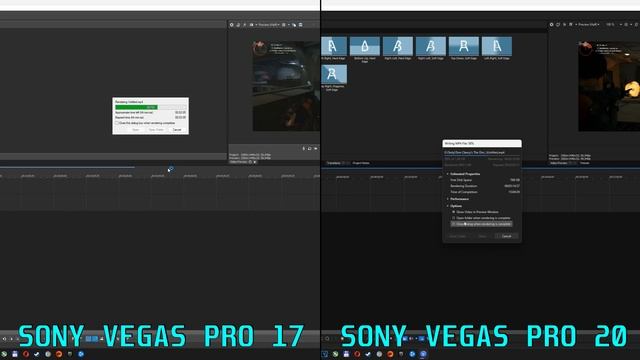Cancel rendering in Vegas Pro 20 dialog
The height and width of the screenshot is (360, 640).
506,236
